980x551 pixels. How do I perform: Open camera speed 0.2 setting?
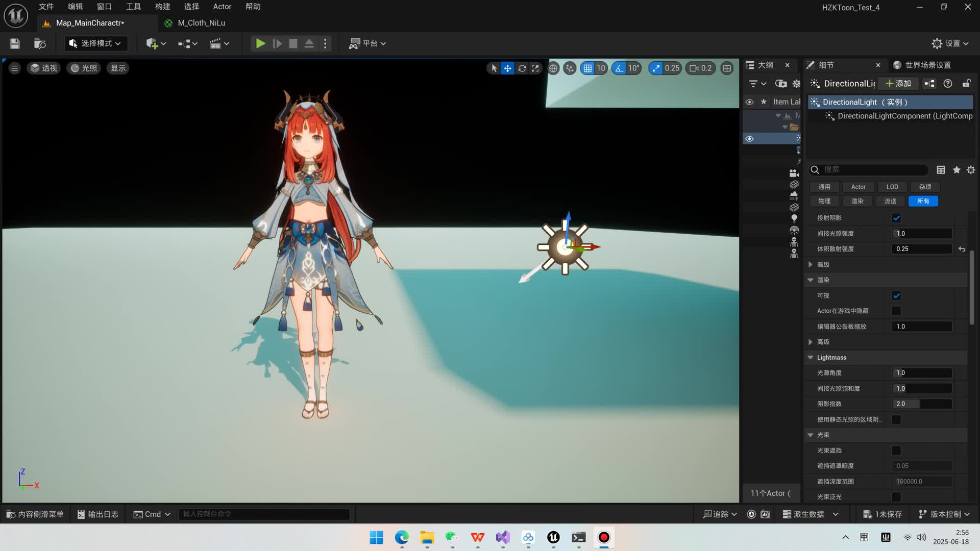point(700,68)
